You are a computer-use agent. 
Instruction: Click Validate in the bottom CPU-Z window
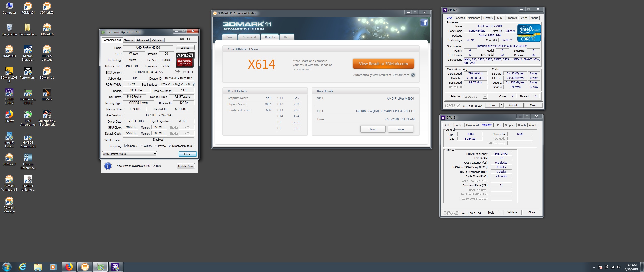pos(512,212)
